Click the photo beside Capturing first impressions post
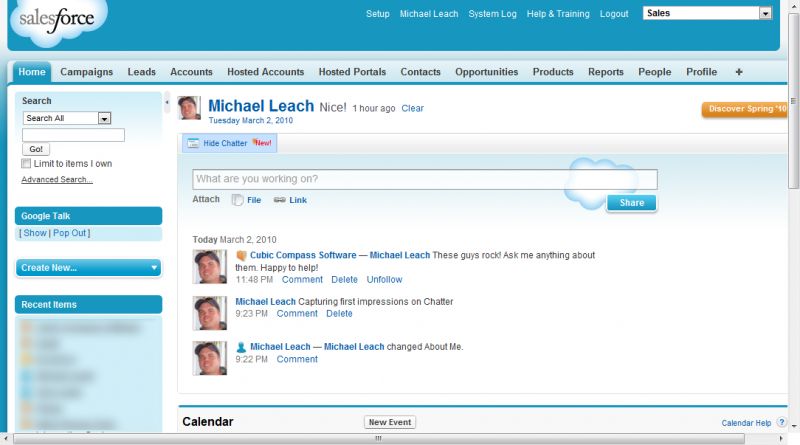The width and height of the screenshot is (800, 445). point(210,313)
